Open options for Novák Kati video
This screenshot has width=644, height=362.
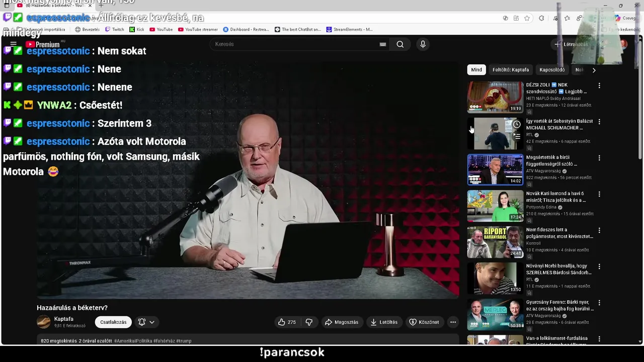click(599, 194)
